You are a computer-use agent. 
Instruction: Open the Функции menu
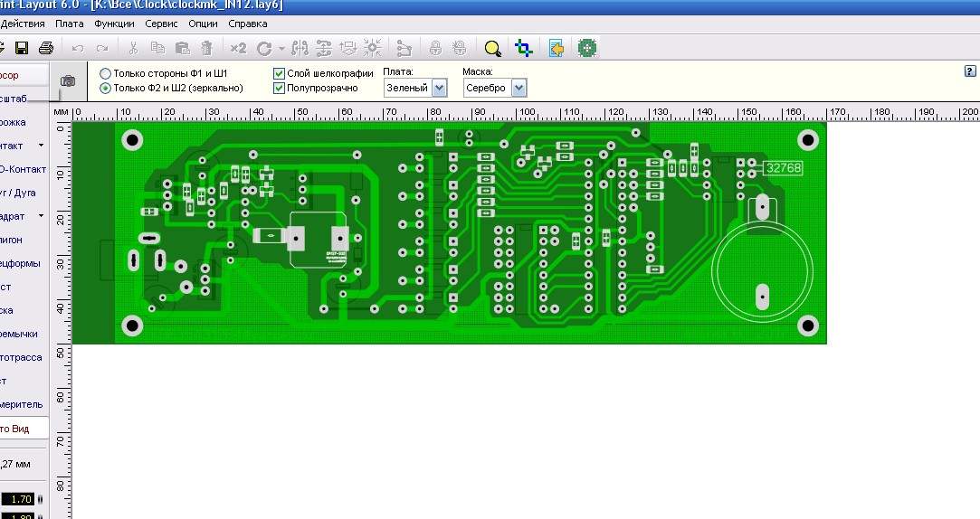coord(114,24)
